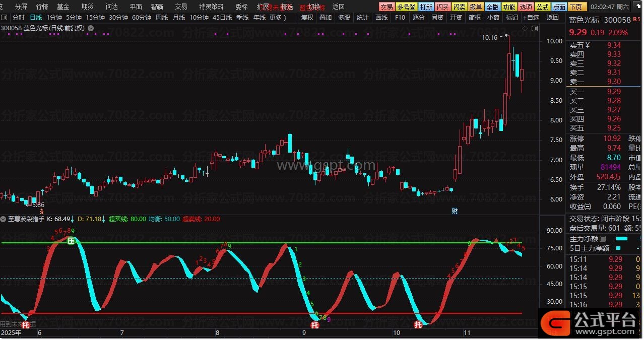The height and width of the screenshot is (340, 644).
Task: Toggle the right info panel icon
Action: tap(535, 29)
